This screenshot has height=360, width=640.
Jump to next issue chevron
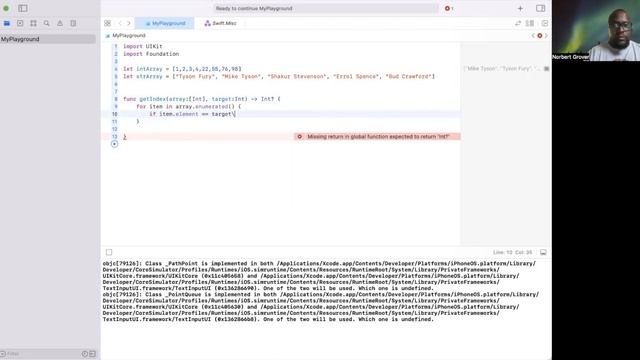[x=546, y=36]
